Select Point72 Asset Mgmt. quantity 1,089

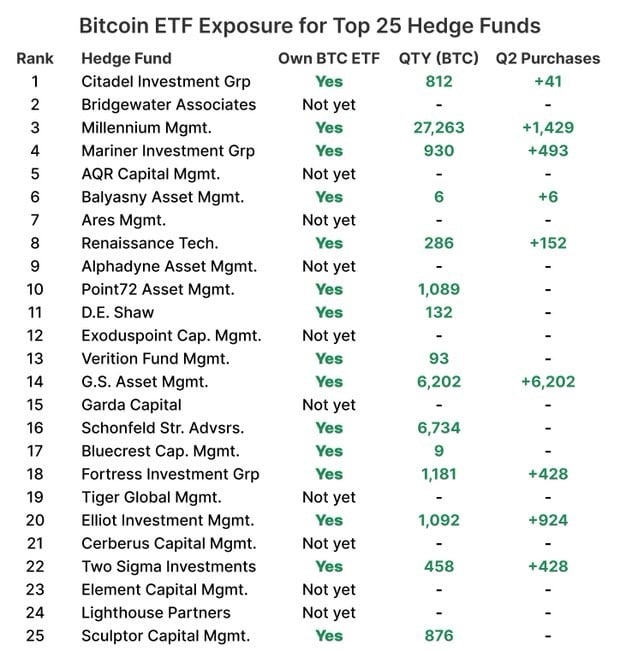click(438, 289)
